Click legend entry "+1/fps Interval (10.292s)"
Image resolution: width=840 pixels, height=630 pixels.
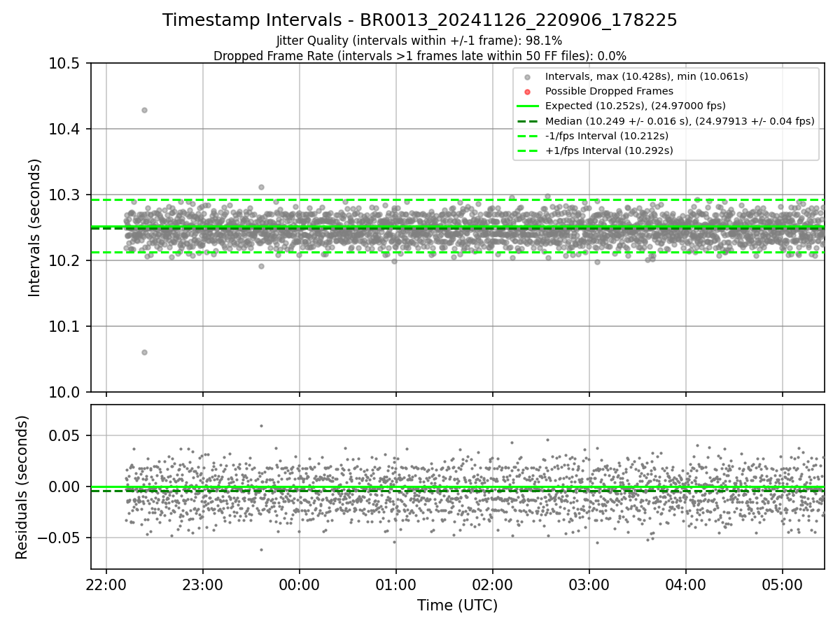click(x=609, y=150)
